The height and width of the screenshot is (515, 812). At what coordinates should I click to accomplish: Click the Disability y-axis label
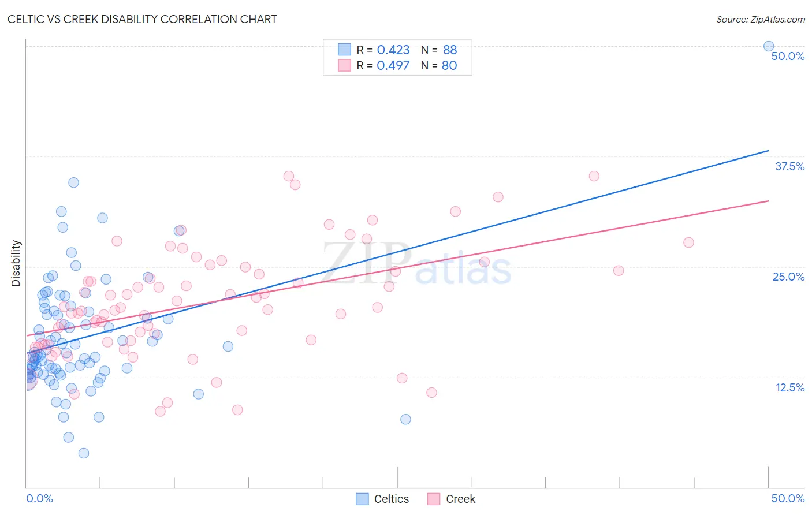coord(16,263)
